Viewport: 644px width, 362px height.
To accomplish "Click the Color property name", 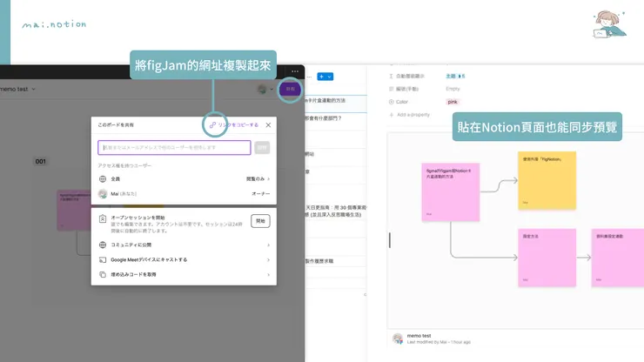I will 402,102.
